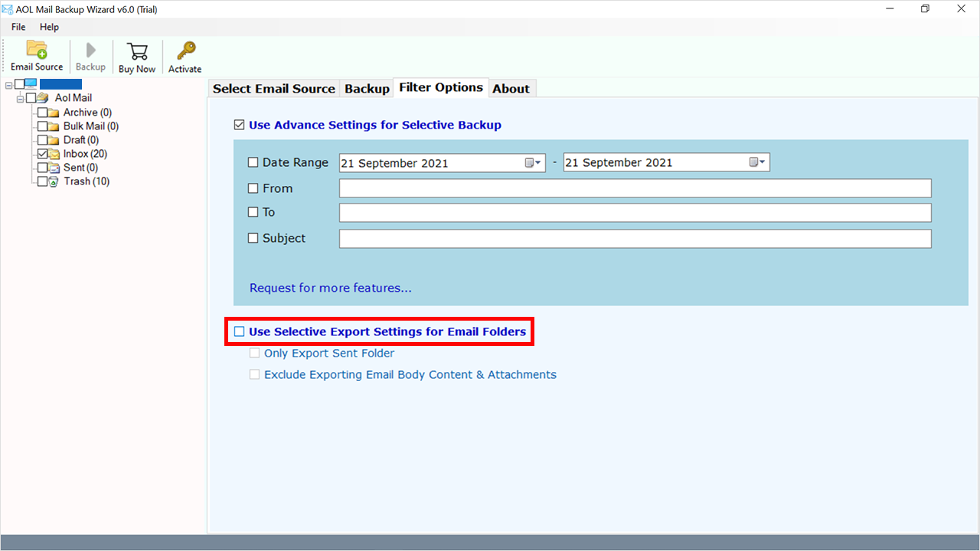Click the Inbox folder icon
Image resolution: width=980 pixels, height=551 pixels.
[x=54, y=154]
